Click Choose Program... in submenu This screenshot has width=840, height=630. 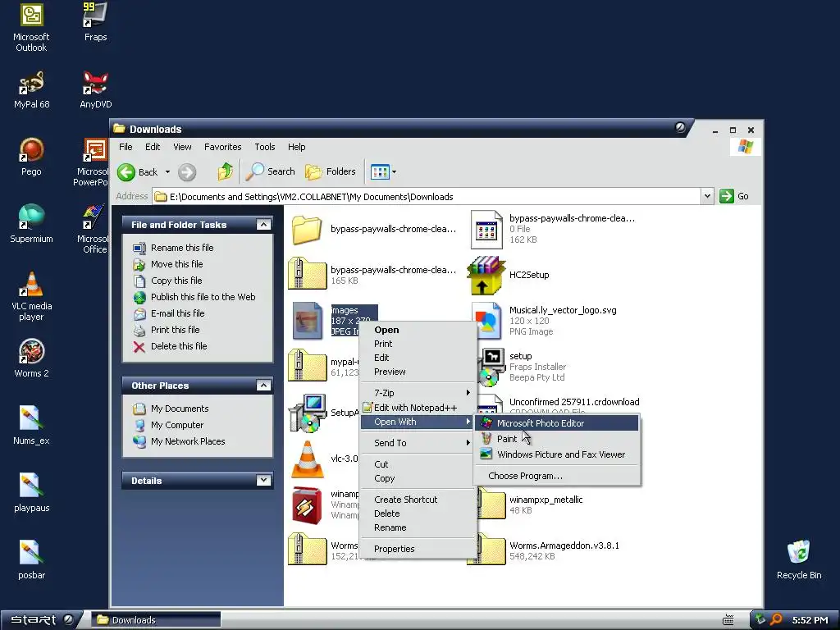coord(557,476)
